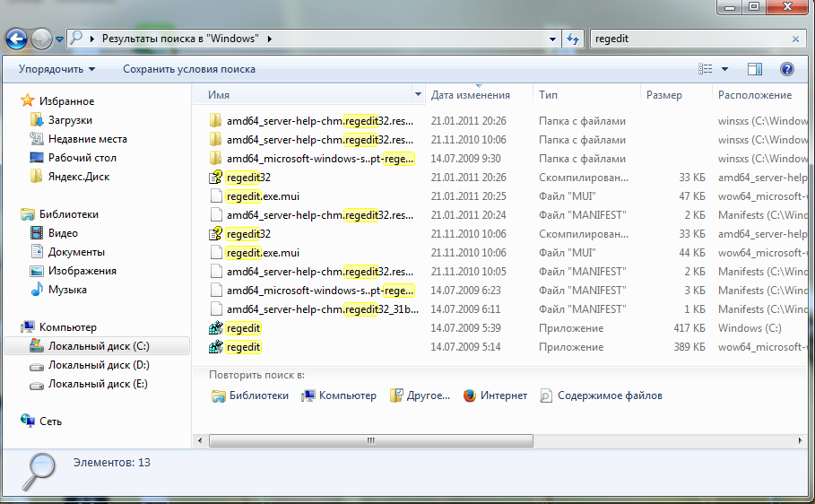Open the Имя column filter dropdown

(x=418, y=94)
